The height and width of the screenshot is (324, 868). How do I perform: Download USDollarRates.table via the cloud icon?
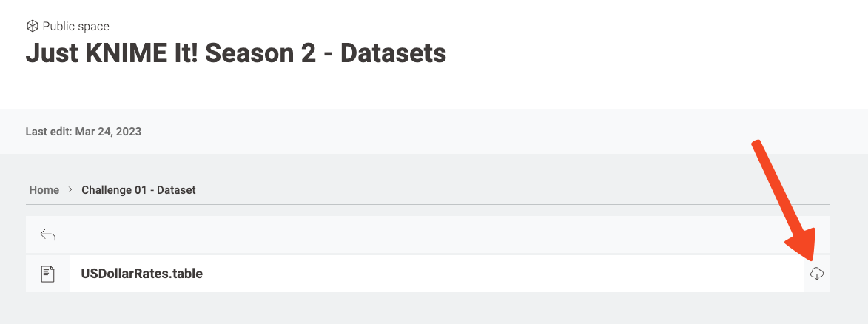[x=816, y=274]
